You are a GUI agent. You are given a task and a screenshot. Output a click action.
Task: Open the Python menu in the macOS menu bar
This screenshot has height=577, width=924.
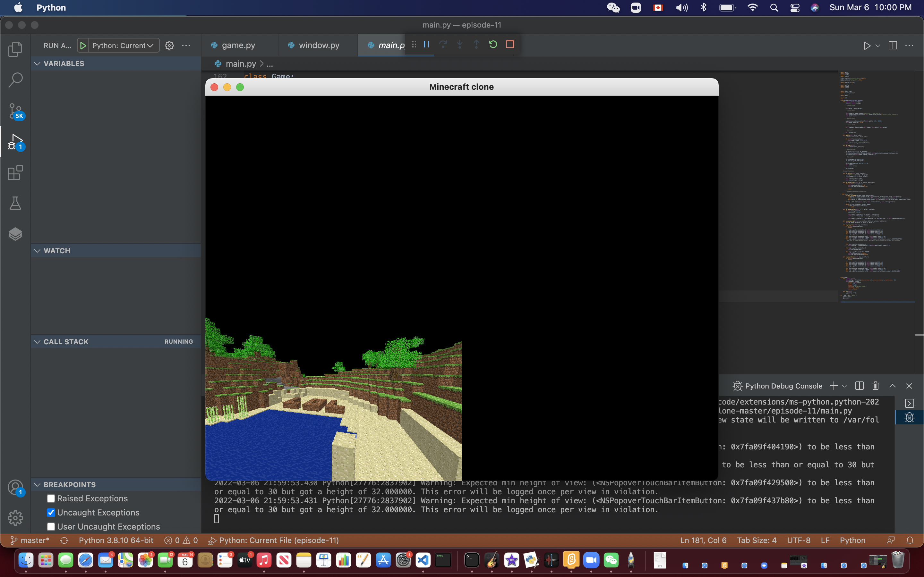[x=51, y=7]
